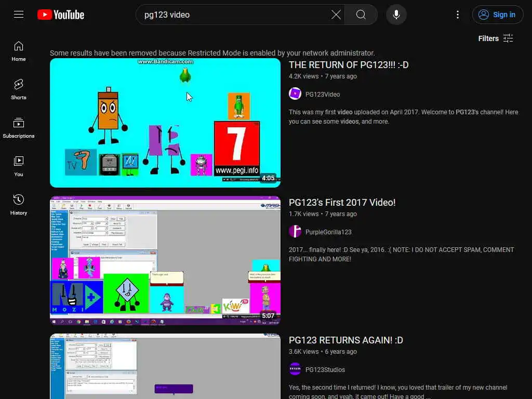Open the You section
This screenshot has width=532, height=399.
19,166
